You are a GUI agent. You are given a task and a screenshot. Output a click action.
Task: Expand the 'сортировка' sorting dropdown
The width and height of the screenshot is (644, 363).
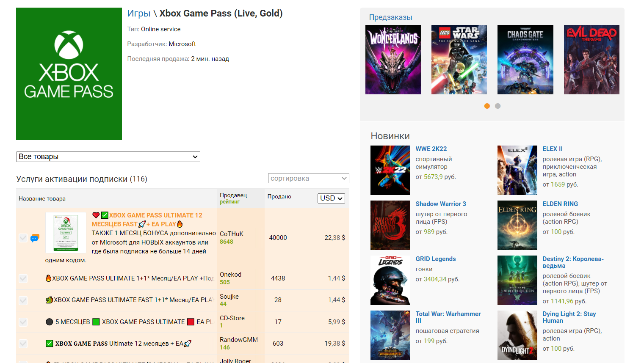[308, 178]
